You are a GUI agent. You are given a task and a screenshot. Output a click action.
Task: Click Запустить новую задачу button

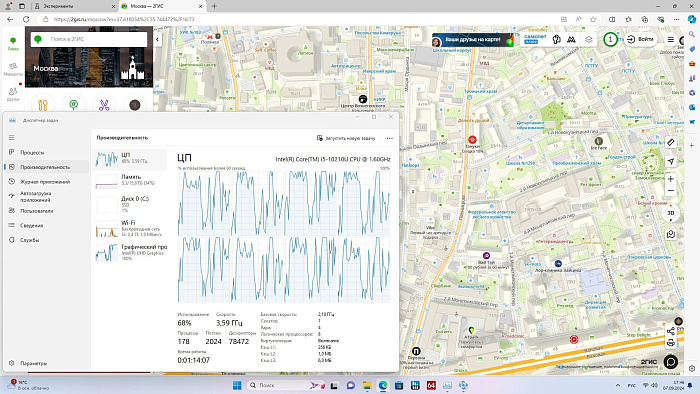click(346, 138)
